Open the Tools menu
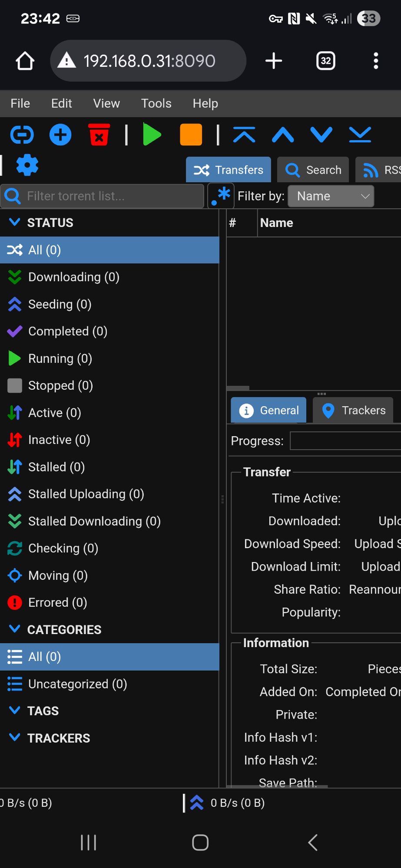Image resolution: width=401 pixels, height=868 pixels. pos(156,103)
